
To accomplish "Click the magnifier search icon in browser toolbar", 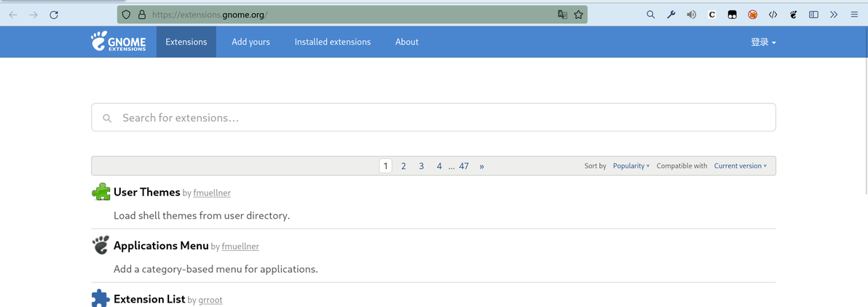I will [650, 15].
